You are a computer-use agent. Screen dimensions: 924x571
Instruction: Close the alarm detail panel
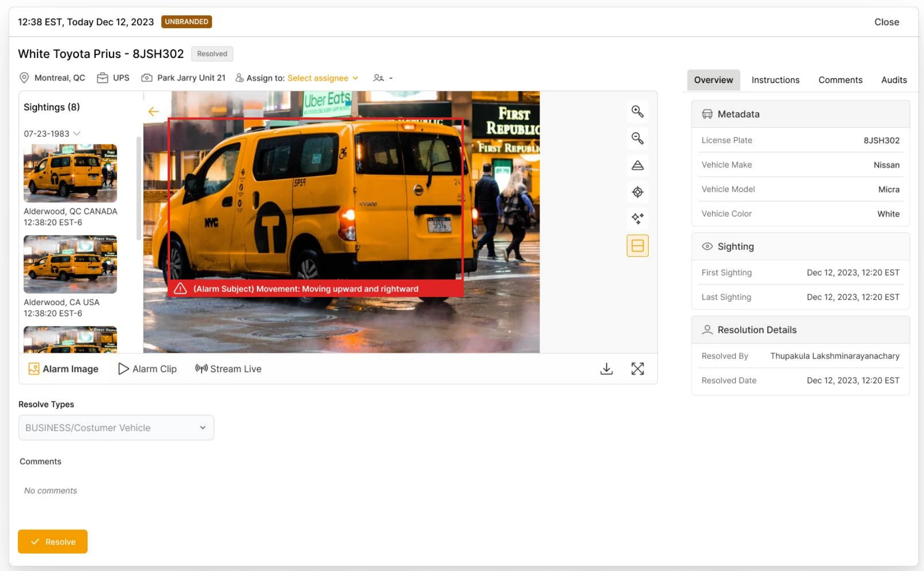(887, 22)
